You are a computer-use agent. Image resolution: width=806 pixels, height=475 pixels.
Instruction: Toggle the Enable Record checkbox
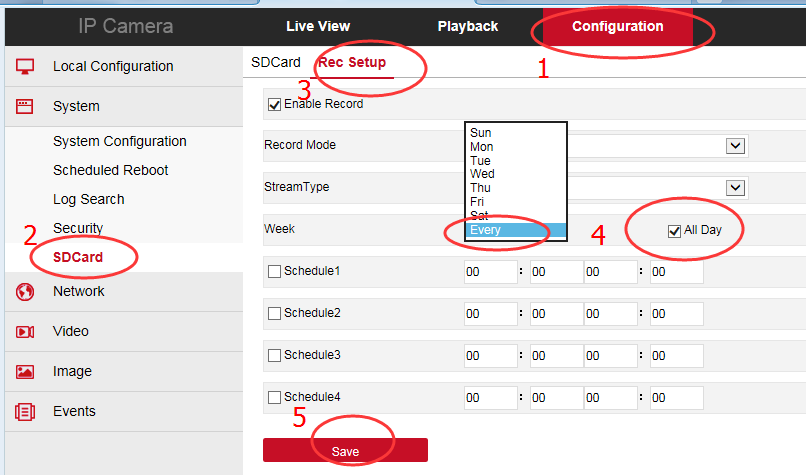(x=274, y=104)
